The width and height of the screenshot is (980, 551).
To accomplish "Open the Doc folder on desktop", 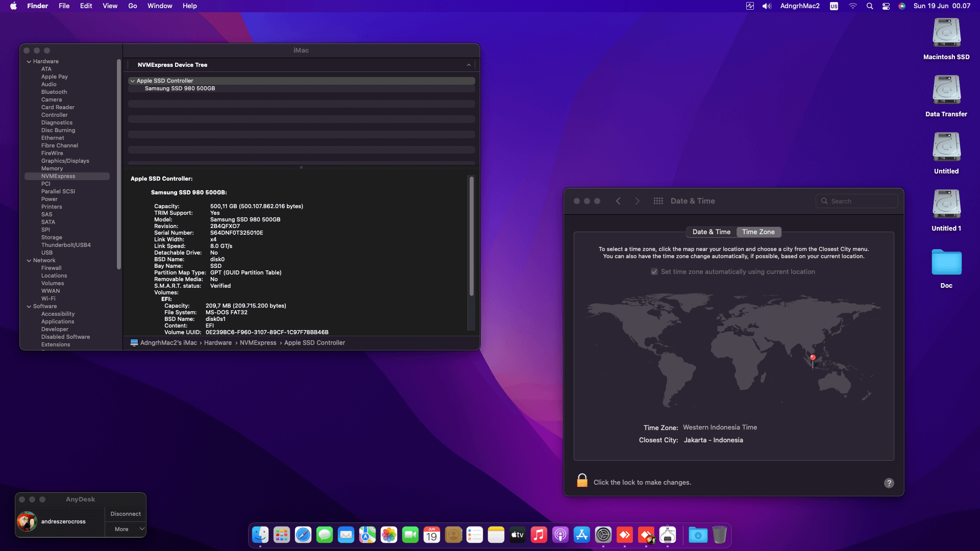I will point(946,263).
